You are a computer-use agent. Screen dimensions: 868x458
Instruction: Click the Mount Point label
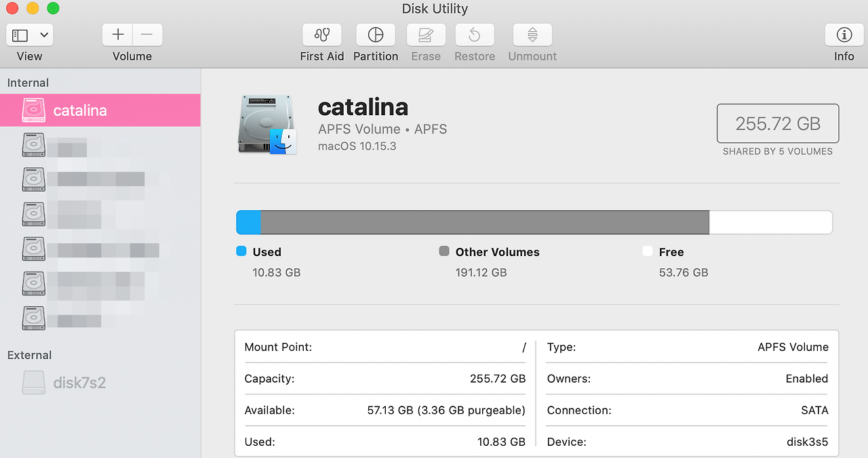[x=278, y=347]
